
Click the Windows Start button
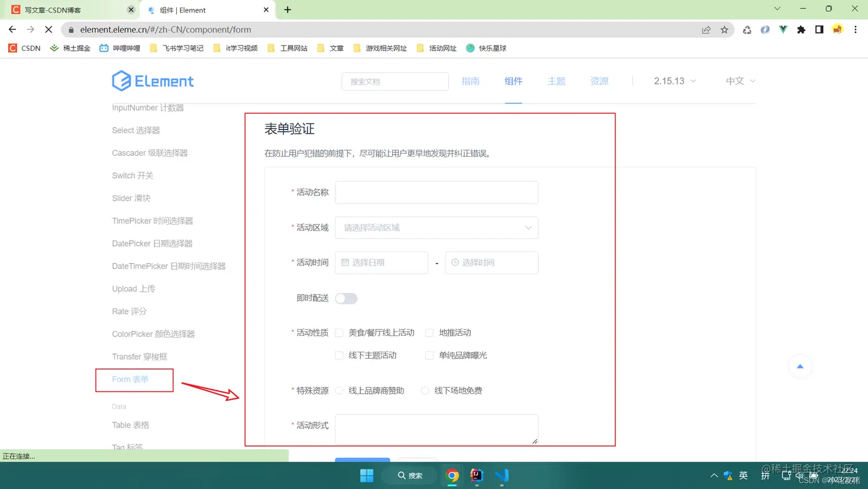367,475
